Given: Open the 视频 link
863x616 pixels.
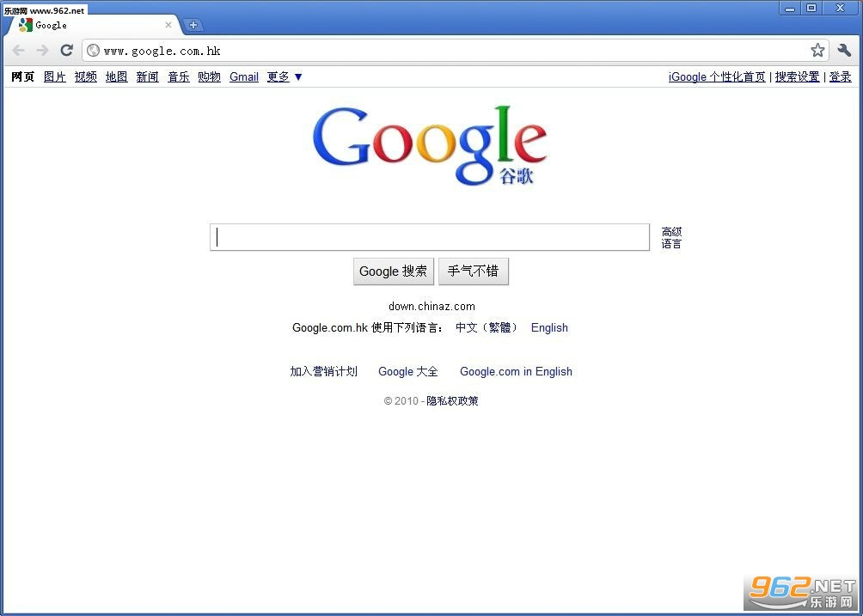Looking at the screenshot, I should [x=85, y=77].
